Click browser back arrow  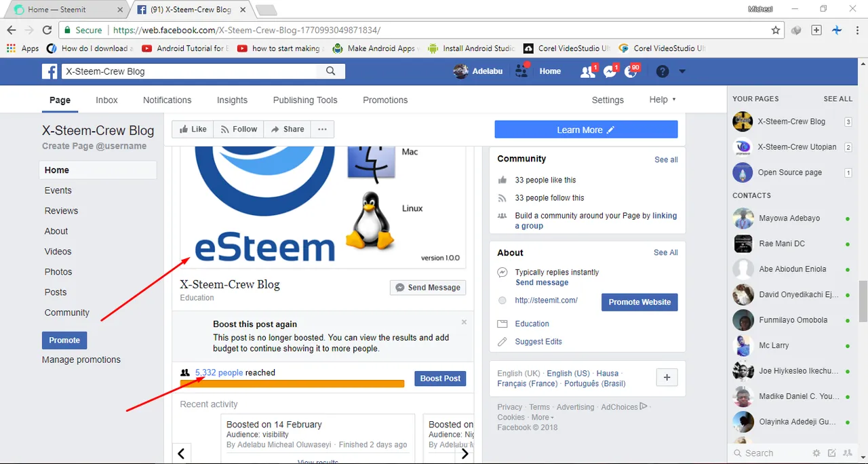click(12, 30)
